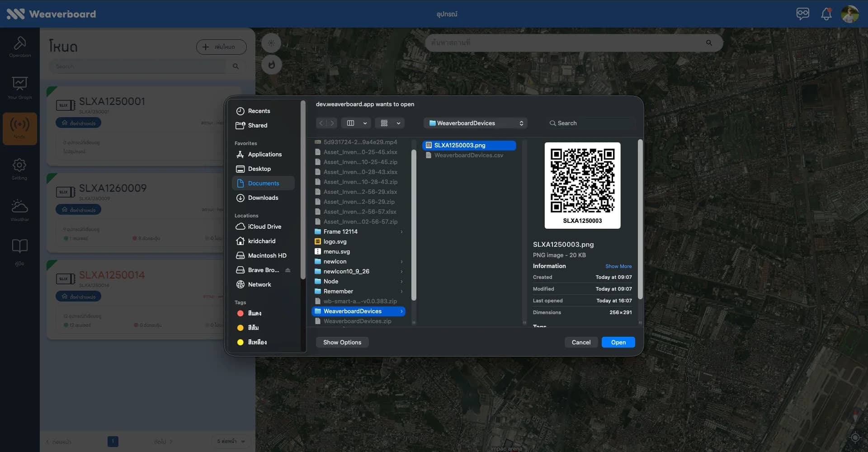Select WeaverboardDevices.zip file
868x452 pixels.
click(x=359, y=321)
